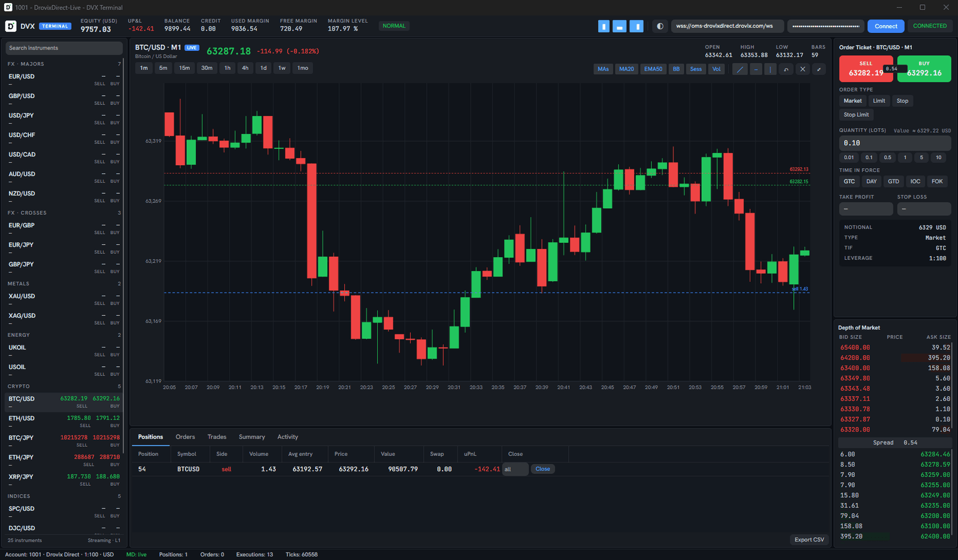Select Stop Limit order type
958x560 pixels.
[x=856, y=115]
